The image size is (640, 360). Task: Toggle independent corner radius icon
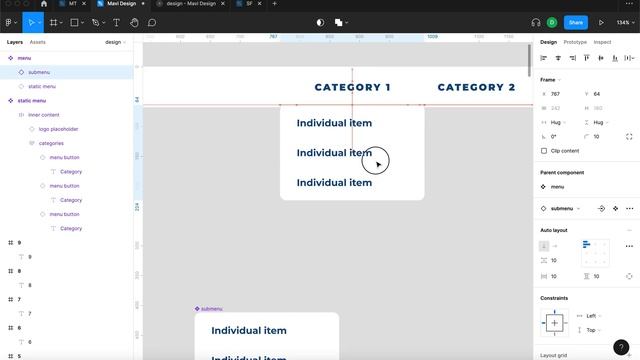pyautogui.click(x=629, y=137)
